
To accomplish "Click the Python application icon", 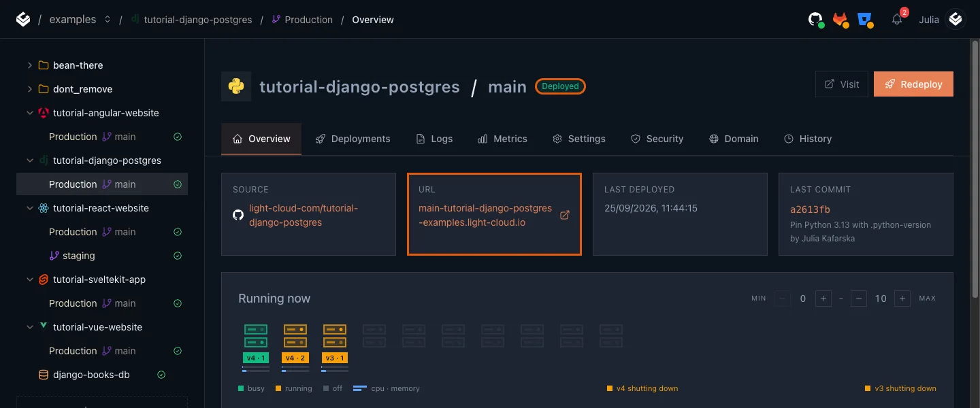I will click(236, 86).
